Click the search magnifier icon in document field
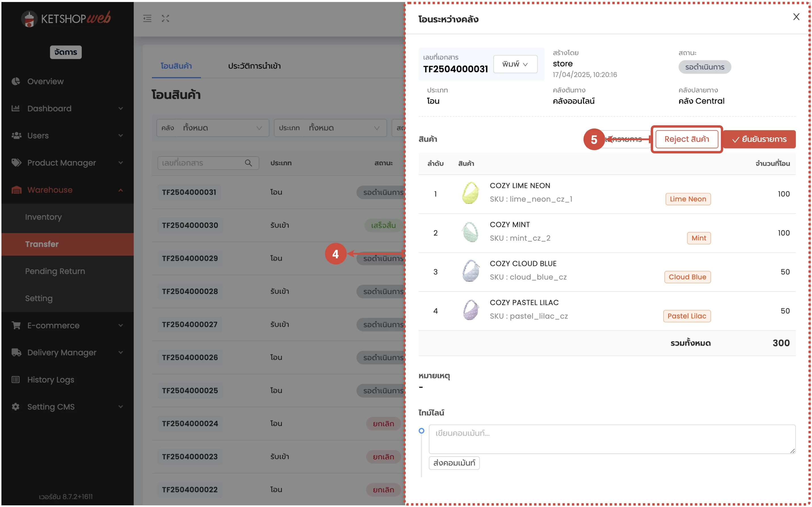This screenshot has height=507, width=812. pos(248,163)
